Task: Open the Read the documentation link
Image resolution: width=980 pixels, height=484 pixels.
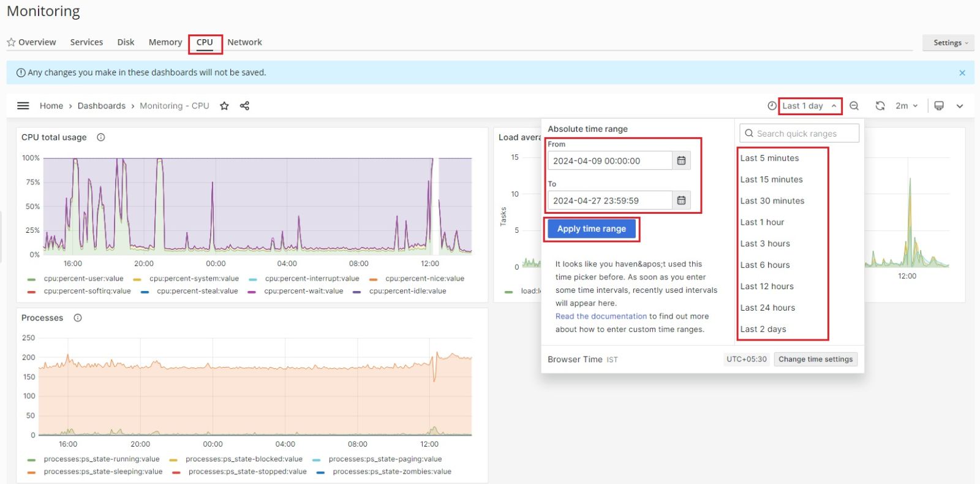Action: point(601,316)
